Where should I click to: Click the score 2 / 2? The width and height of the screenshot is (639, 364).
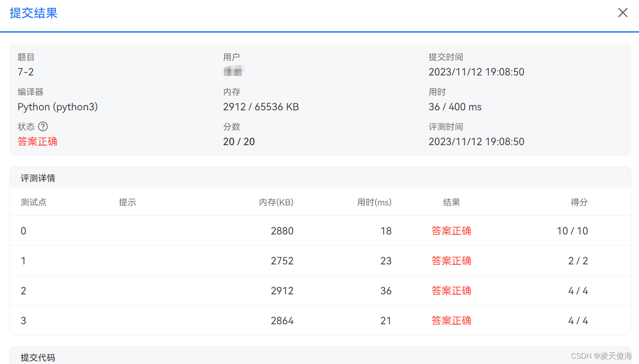578,261
